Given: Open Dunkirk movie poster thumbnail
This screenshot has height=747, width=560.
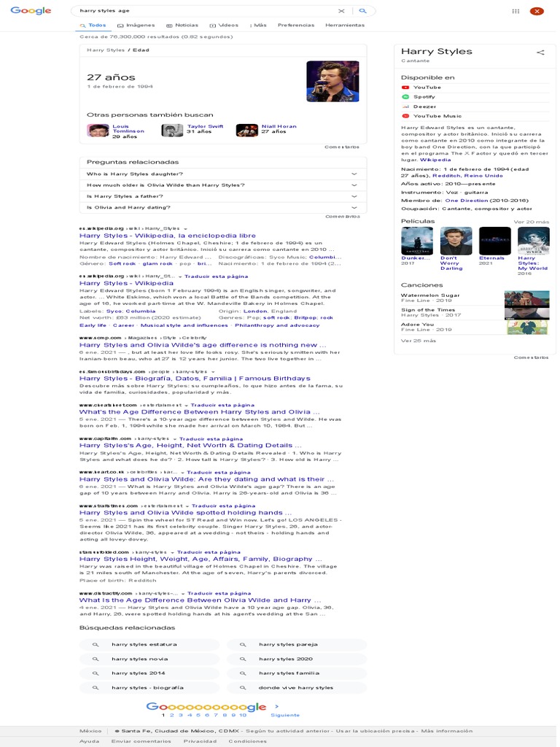Looking at the screenshot, I should coord(417,241).
